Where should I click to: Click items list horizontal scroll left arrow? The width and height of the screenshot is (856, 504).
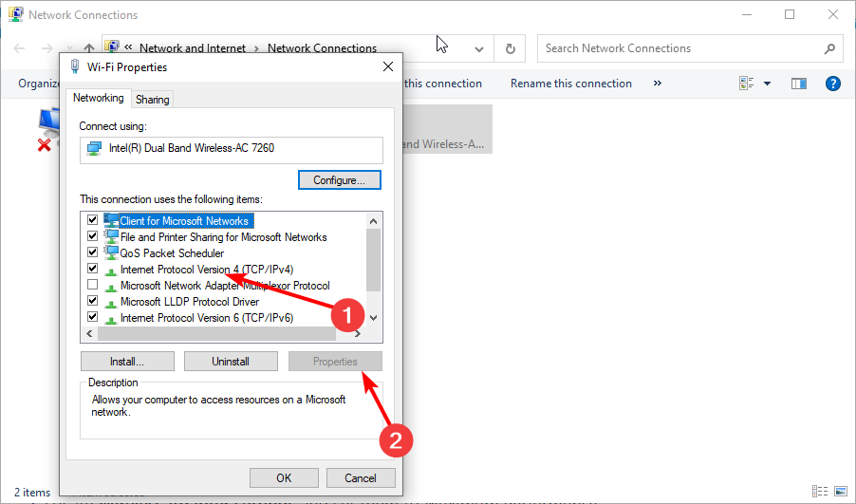89,334
